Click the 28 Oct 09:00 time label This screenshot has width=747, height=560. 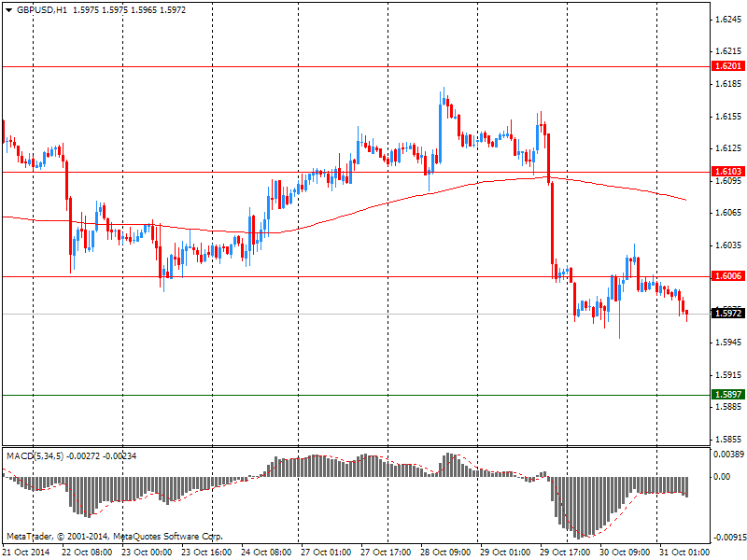pos(445,553)
